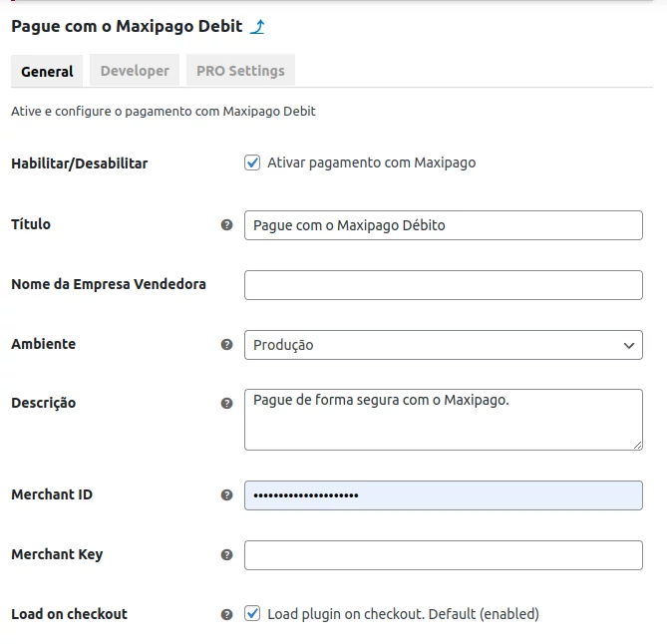Image resolution: width=667 pixels, height=644 pixels.
Task: Click the help icon next to Título
Action: 226,225
